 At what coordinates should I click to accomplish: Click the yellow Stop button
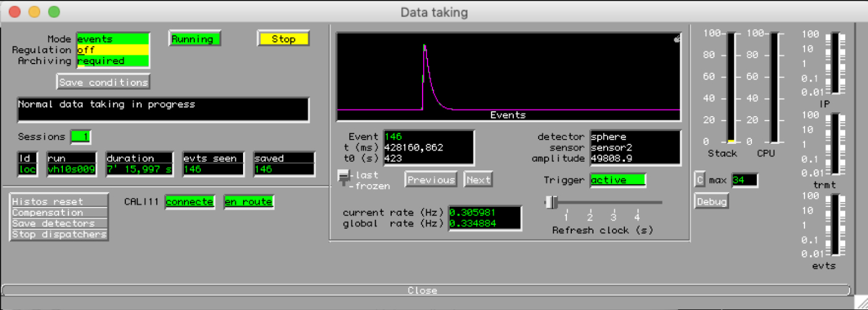click(x=283, y=39)
